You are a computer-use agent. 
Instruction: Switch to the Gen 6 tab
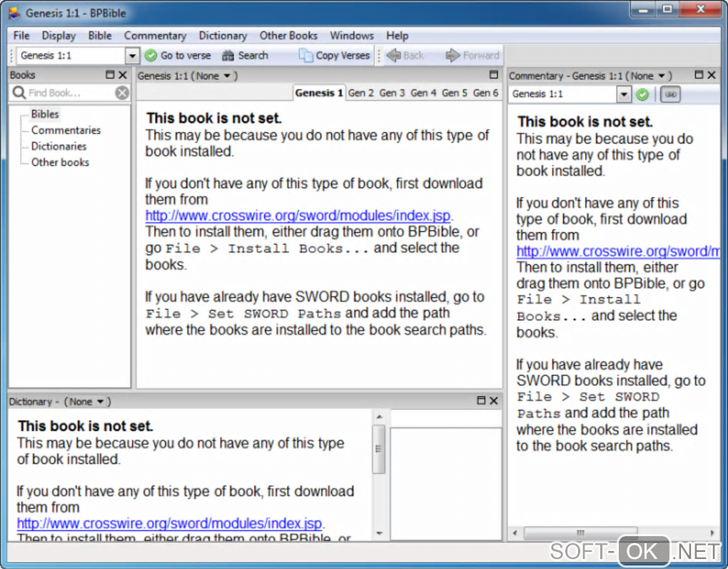point(485,93)
